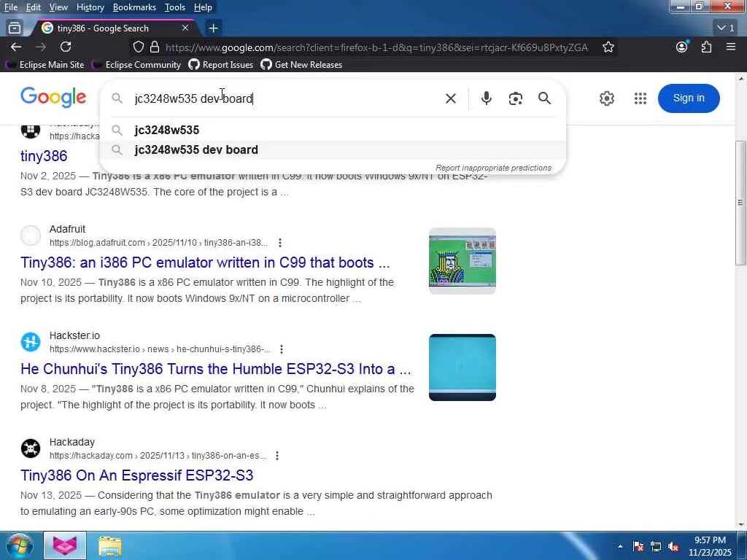Open the File menu
Image resolution: width=747 pixels, height=560 pixels.
10,7
